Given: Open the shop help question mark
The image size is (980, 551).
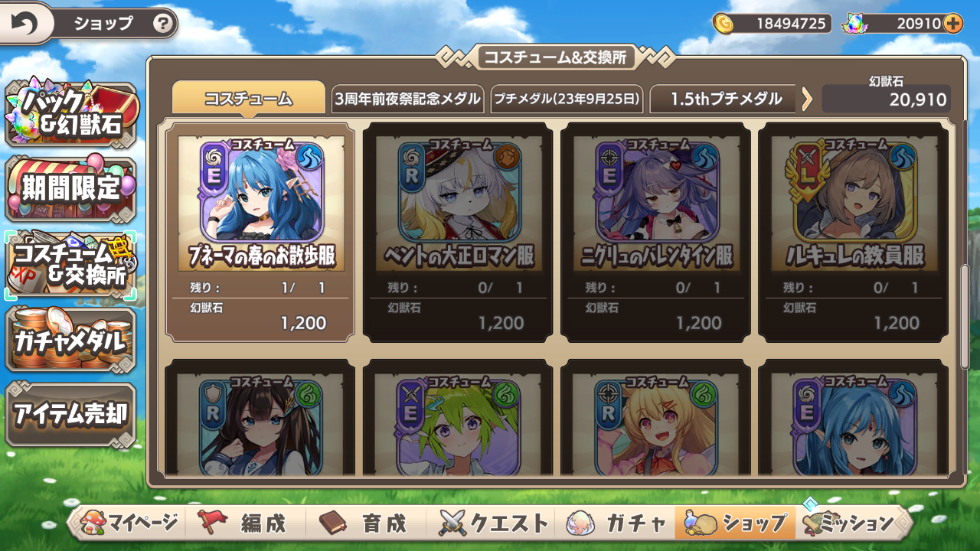Looking at the screenshot, I should coord(162,24).
